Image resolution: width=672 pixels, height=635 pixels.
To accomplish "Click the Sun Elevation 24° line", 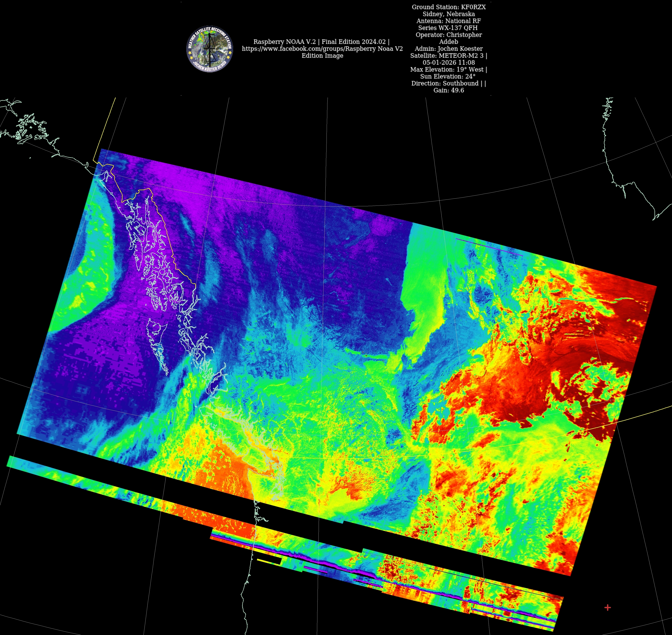I will pos(448,76).
